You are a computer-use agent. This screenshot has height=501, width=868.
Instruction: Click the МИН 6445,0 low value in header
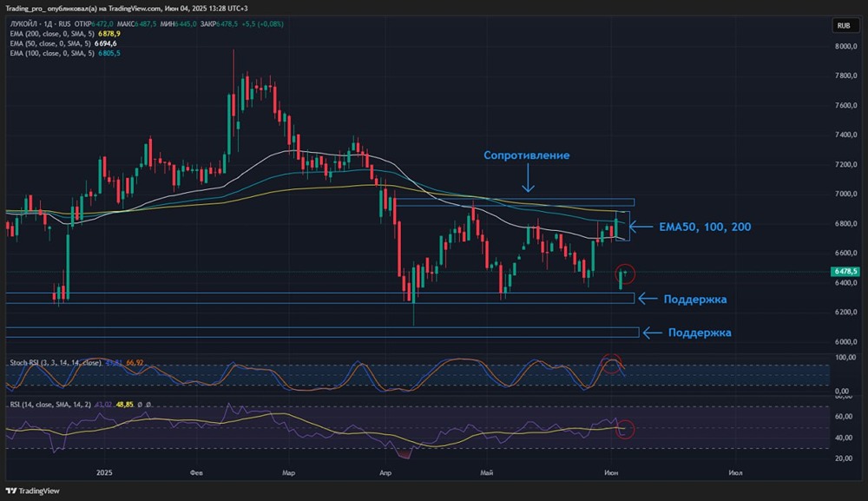[178, 24]
